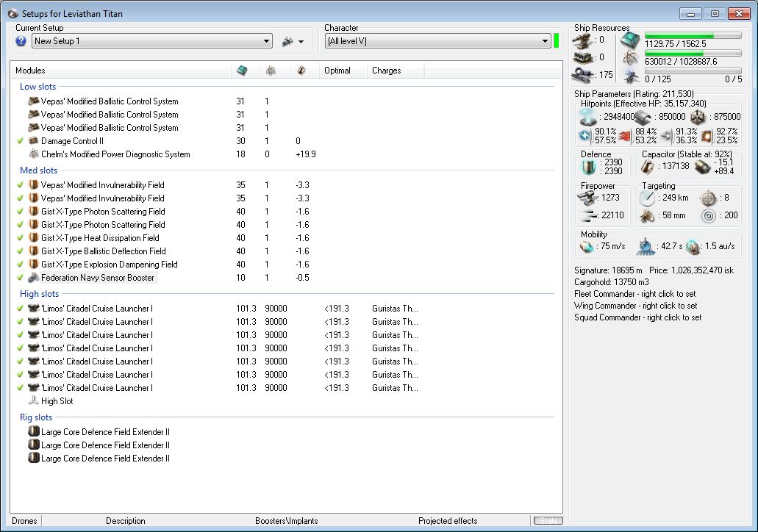Click the structure hitpoints icon beside 875000
Image resolution: width=758 pixels, height=532 pixels.
pyautogui.click(x=698, y=117)
